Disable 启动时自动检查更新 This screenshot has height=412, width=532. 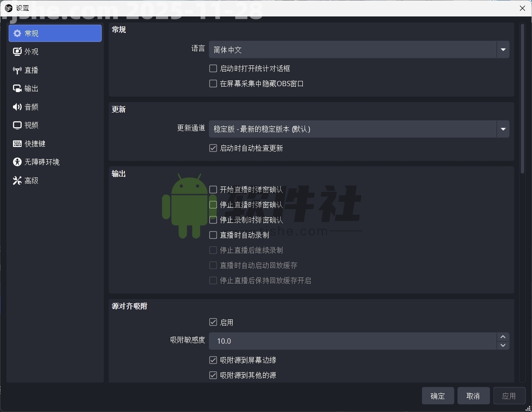[213, 148]
